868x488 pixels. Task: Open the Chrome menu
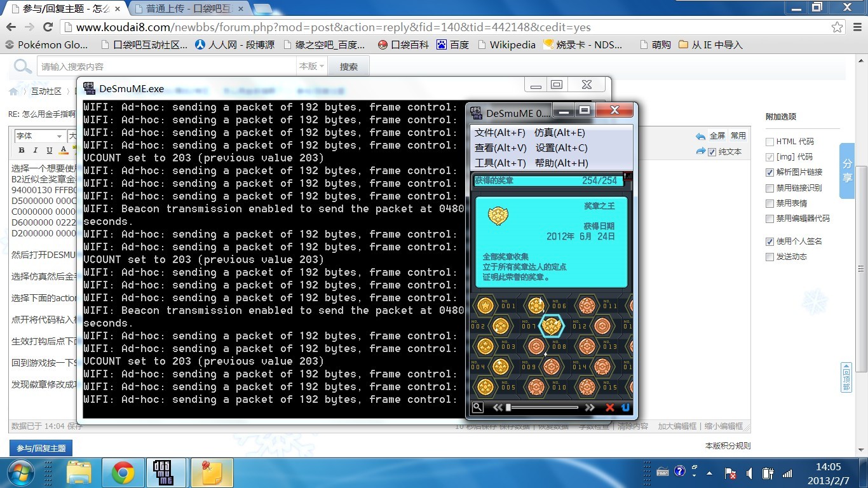point(856,27)
